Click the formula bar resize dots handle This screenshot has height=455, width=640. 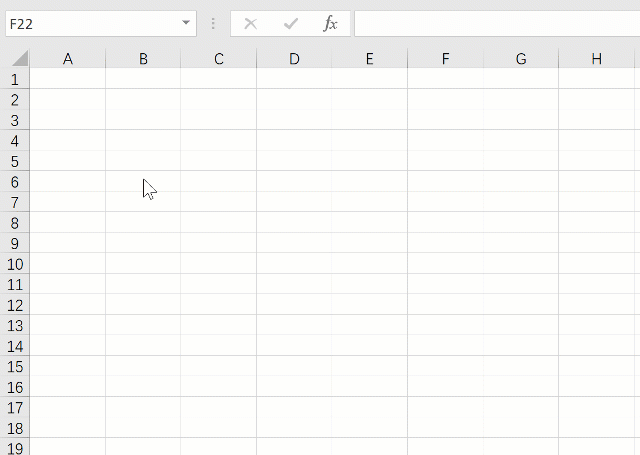pos(213,24)
